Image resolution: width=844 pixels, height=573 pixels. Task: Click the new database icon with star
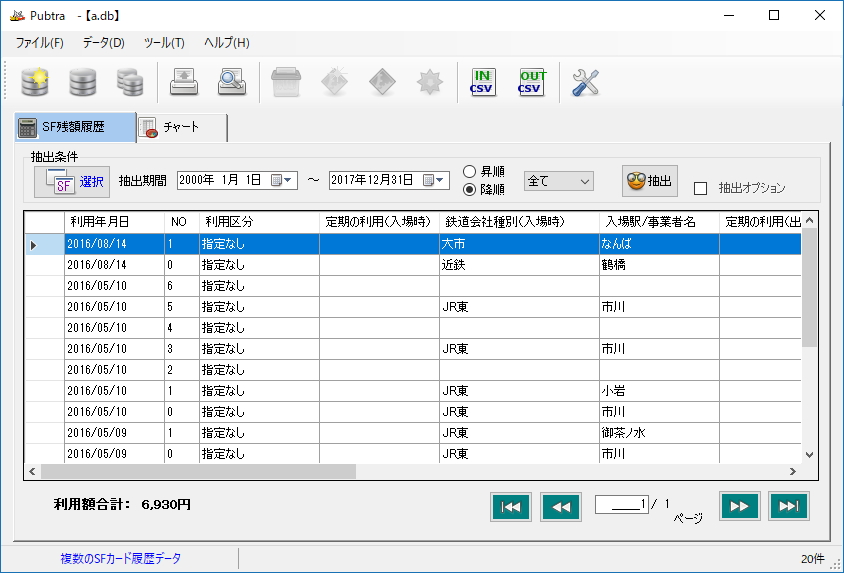pyautogui.click(x=35, y=82)
